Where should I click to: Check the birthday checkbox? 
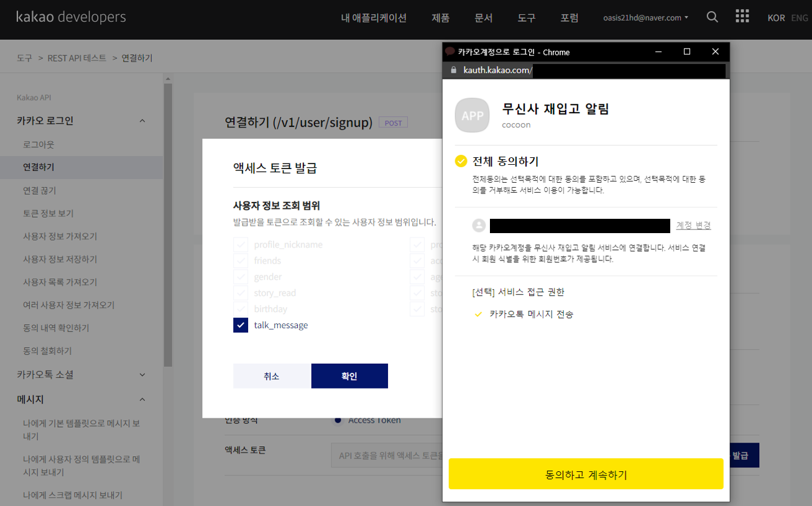click(241, 309)
